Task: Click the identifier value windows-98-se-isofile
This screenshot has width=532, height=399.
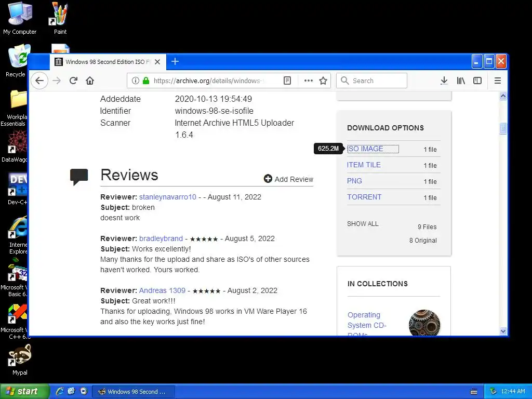Action: coord(214,111)
